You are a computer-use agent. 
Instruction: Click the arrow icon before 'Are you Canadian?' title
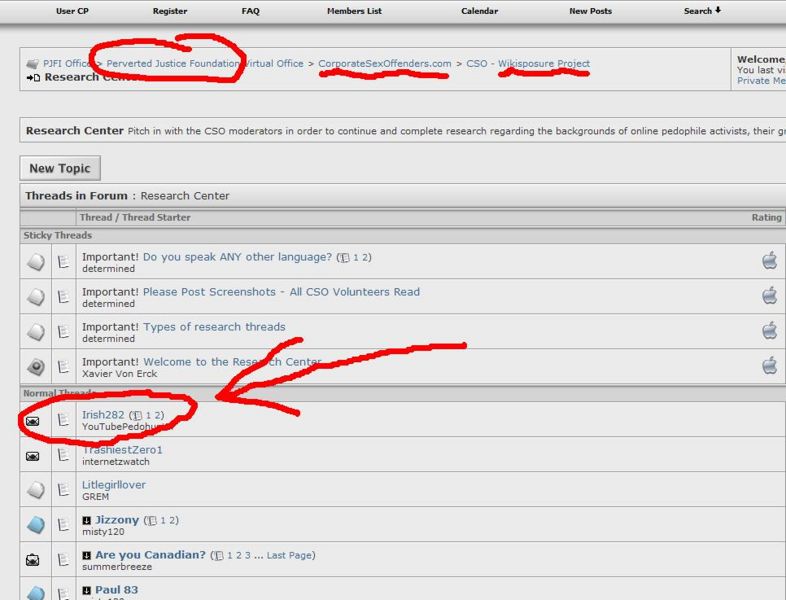click(87, 555)
